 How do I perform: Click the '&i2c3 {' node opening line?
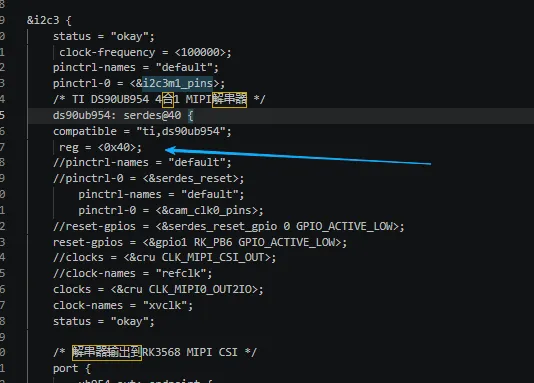point(49,20)
